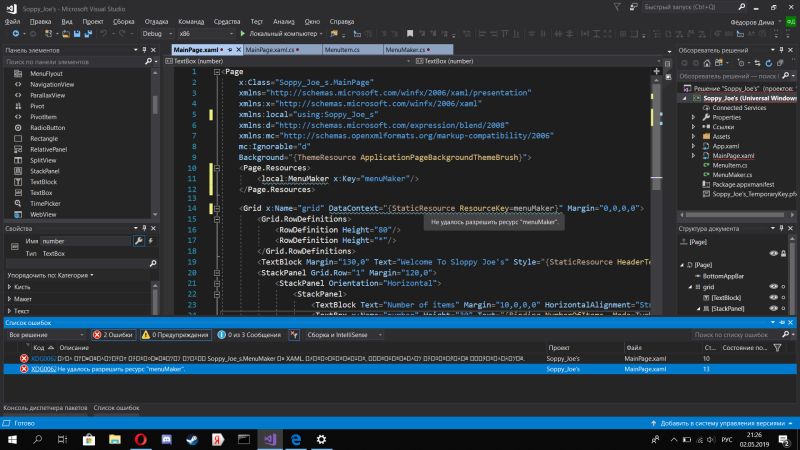Open the Debug configuration dropdown
The image size is (800, 450).
coord(157,34)
